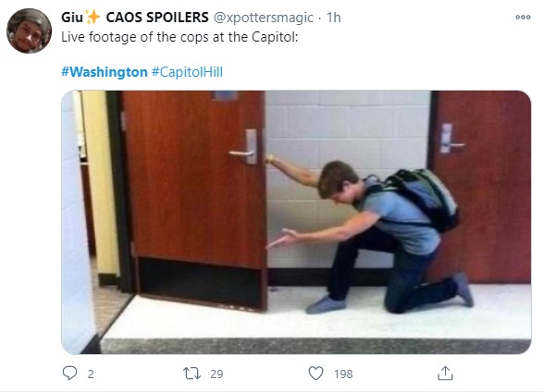Open the 1h timestamp link

point(334,18)
